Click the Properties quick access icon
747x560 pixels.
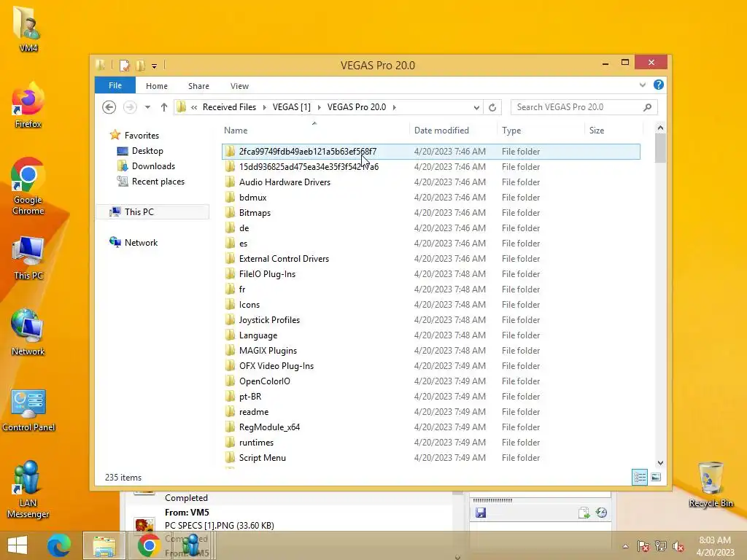[x=124, y=65]
